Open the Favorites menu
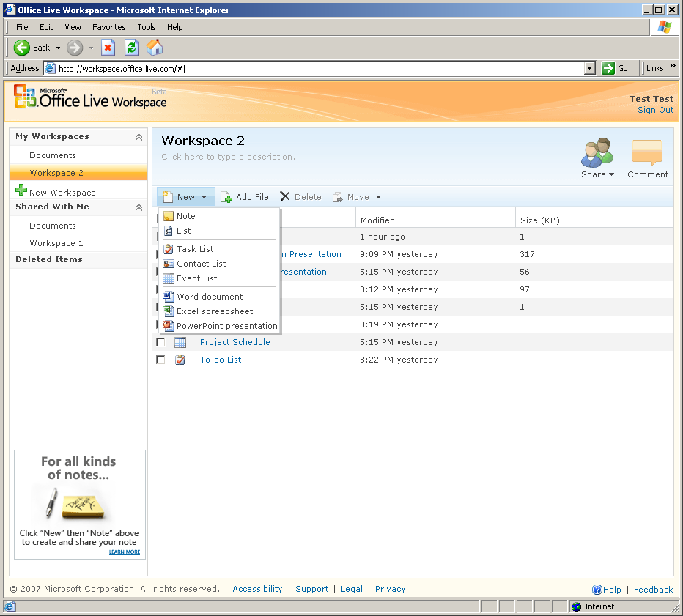The image size is (683, 616). click(x=109, y=27)
